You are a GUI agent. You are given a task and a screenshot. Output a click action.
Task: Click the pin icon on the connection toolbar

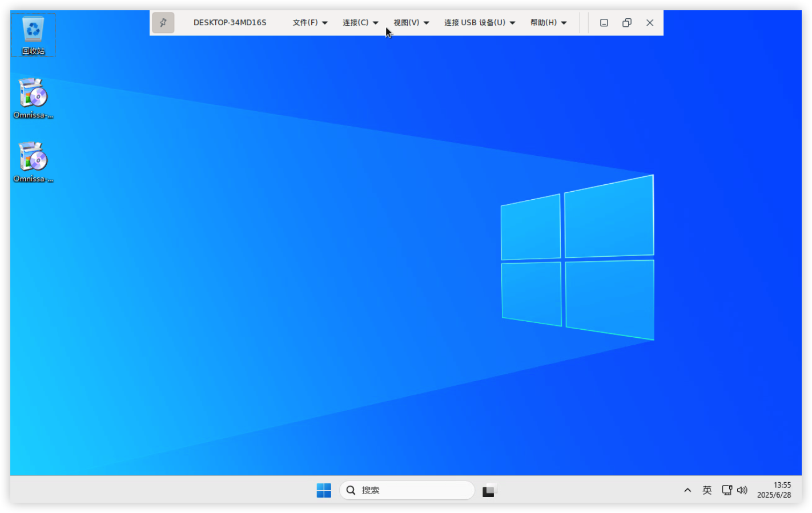[163, 23]
